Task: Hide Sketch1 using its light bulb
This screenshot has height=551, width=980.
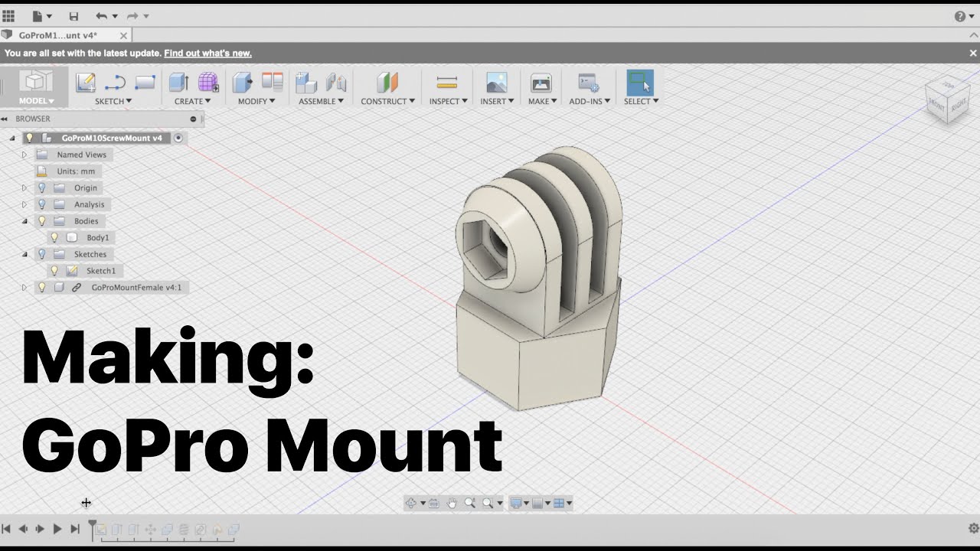Action: click(54, 271)
